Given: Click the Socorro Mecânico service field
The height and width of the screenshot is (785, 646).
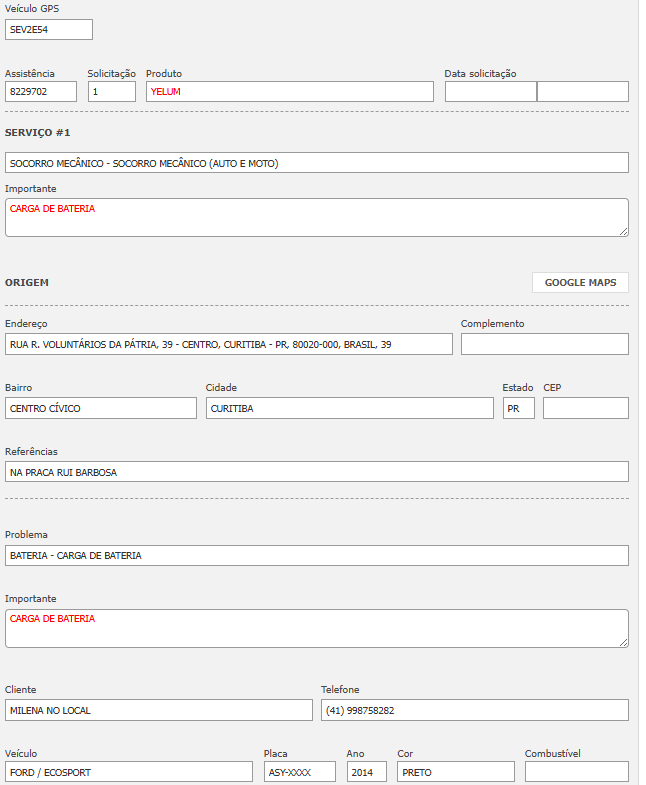Looking at the screenshot, I should point(316,163).
